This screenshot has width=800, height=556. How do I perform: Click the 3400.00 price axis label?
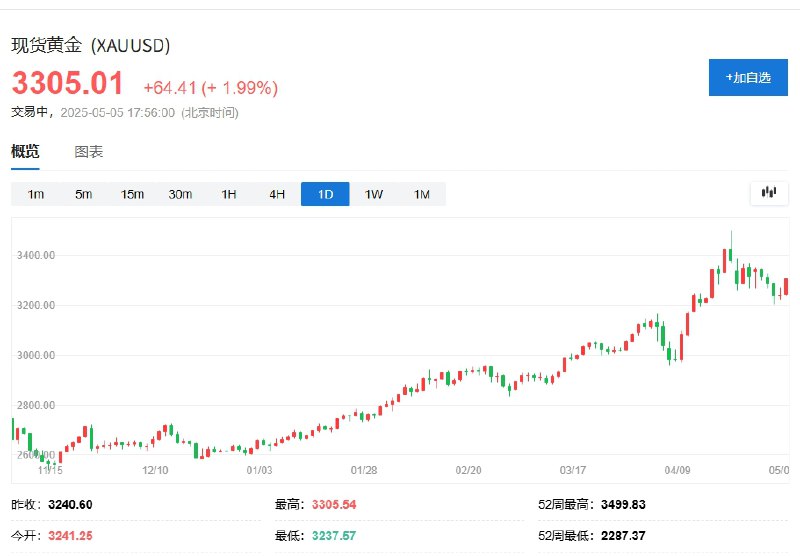tap(36, 256)
